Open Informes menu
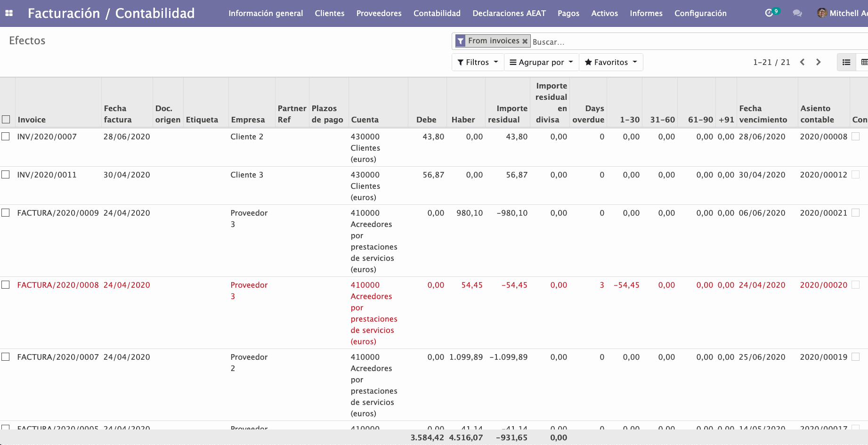Image resolution: width=868 pixels, height=445 pixels. point(646,13)
